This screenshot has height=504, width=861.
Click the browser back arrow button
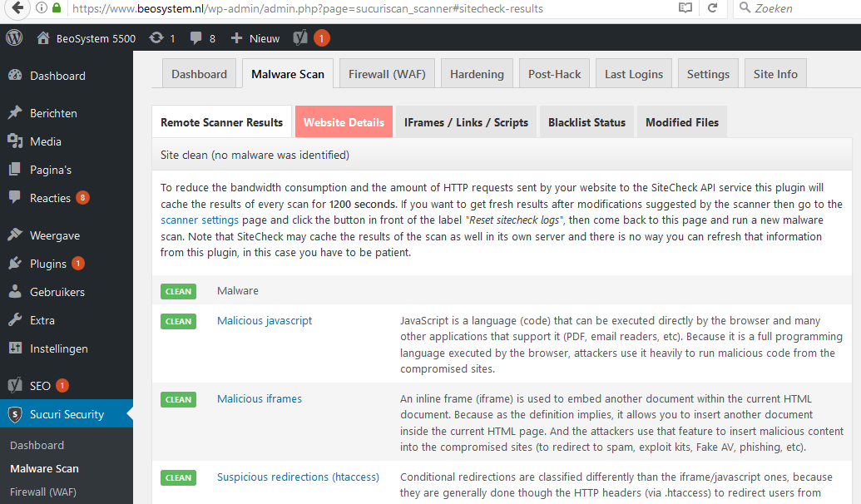17,7
